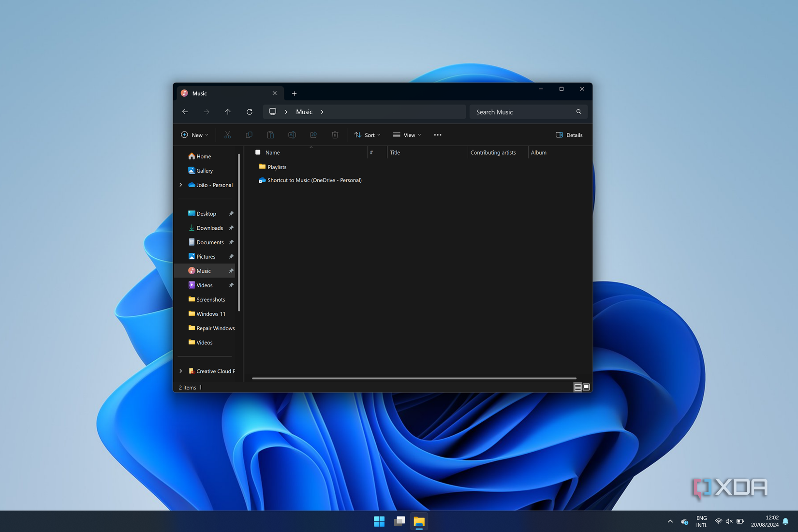Click the Paste icon in the command bar
Viewport: 798px width, 532px height.
tap(270, 135)
